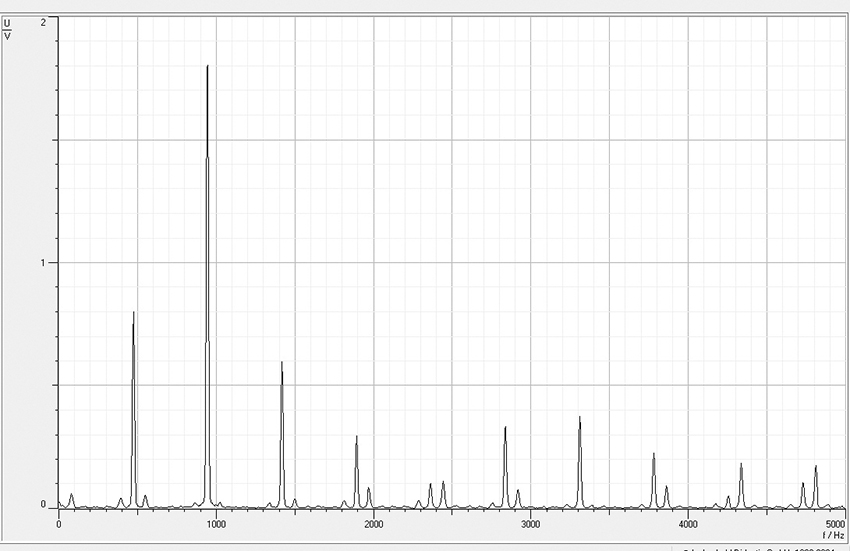The height and width of the screenshot is (551, 850).
Task: Click the U/V voltage axis label
Action: coord(8,30)
